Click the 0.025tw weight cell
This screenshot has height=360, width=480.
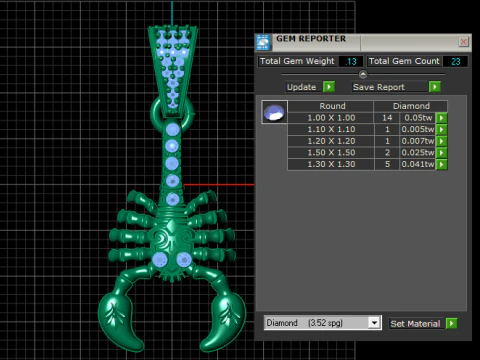(x=418, y=153)
